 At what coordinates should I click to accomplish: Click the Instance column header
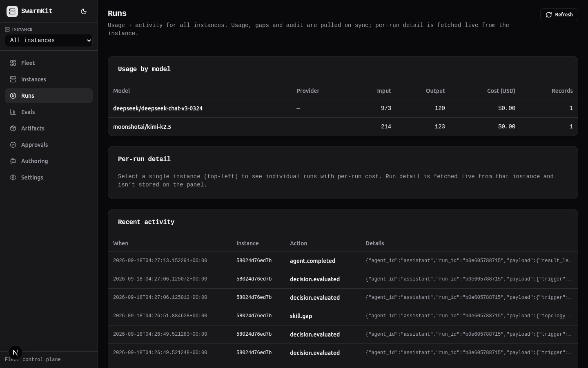click(x=247, y=243)
